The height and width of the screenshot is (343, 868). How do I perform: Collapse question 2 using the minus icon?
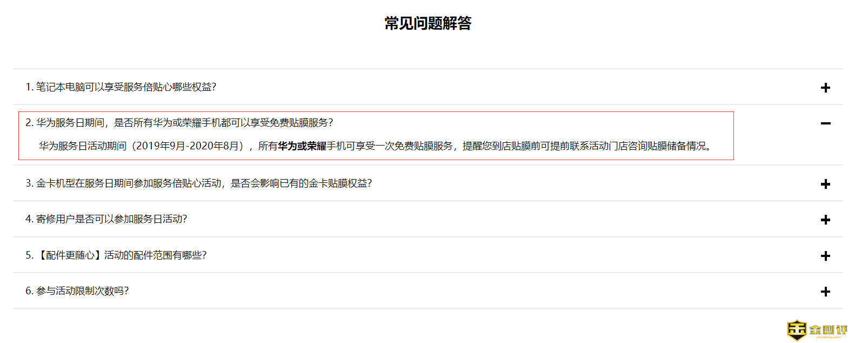[825, 123]
